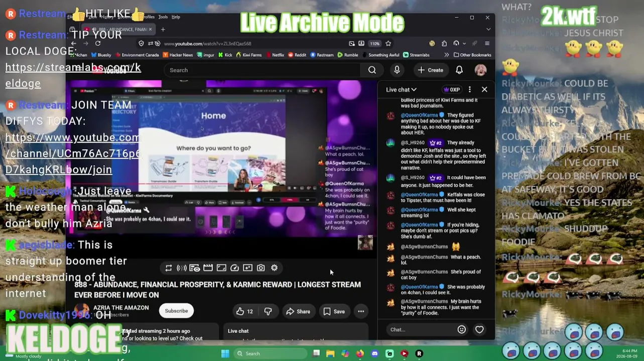
Task: Start voice search with the microphone icon
Action: tap(397, 70)
